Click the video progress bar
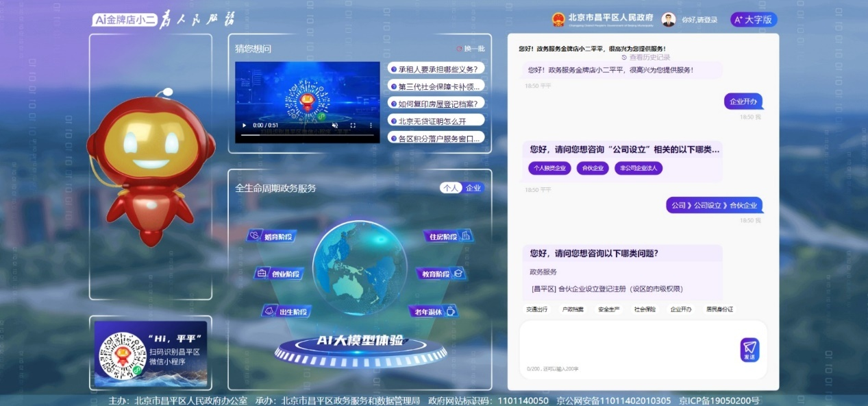The image size is (868, 406). point(307,135)
